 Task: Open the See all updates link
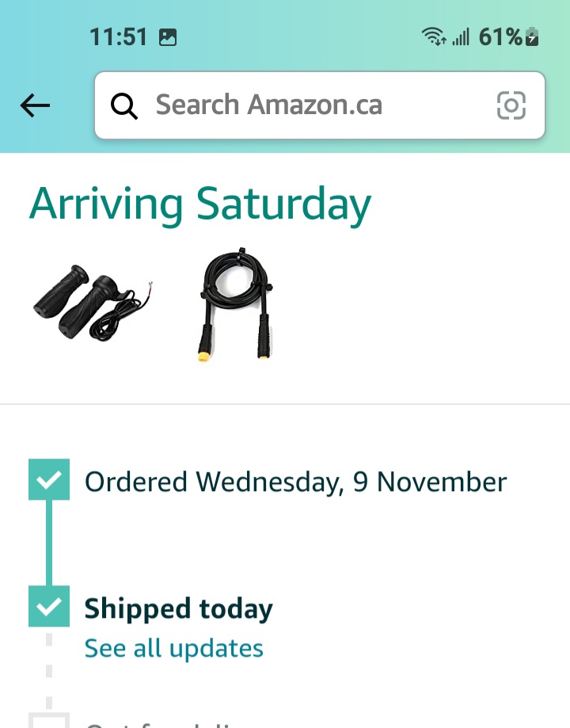(173, 648)
